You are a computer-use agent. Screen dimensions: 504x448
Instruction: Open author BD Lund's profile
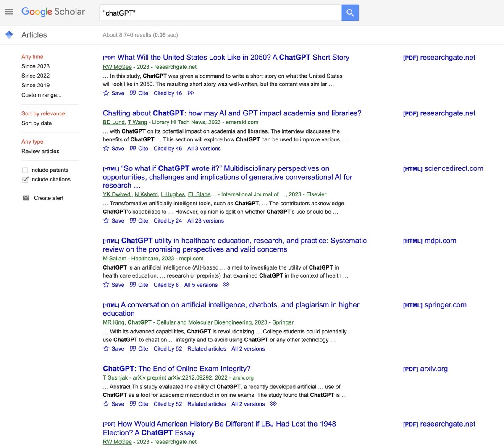point(114,122)
